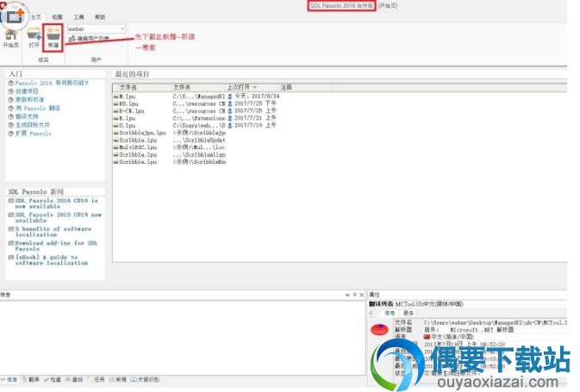The width and height of the screenshot is (580, 392).
Task: Open 'Download add-ins for SDL Passolo' news
Action: tap(56, 246)
